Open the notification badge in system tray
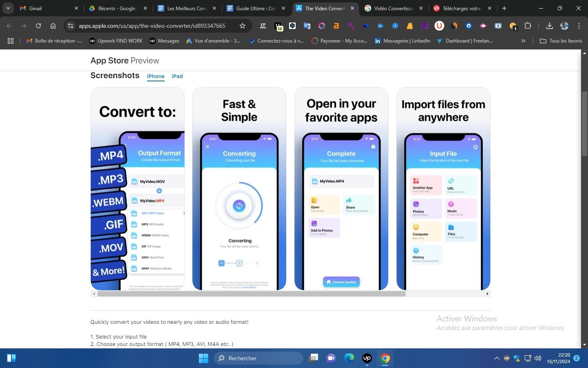 pyautogui.click(x=577, y=358)
